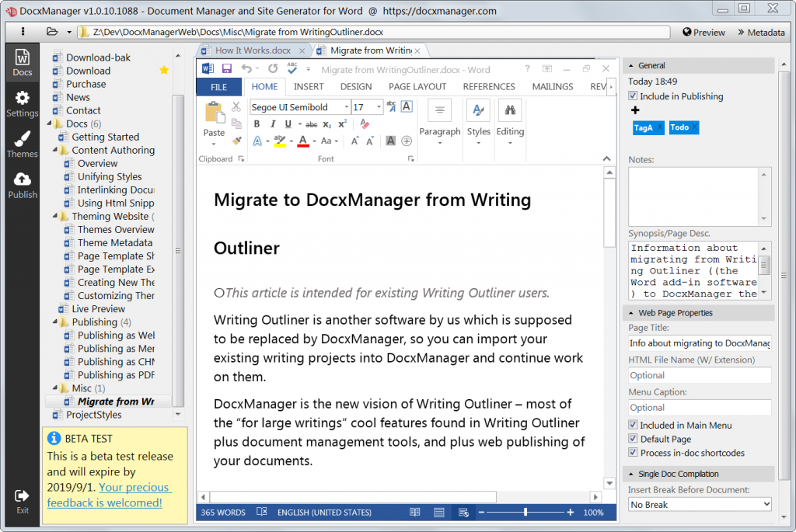Open the font name dropdown
The image size is (796, 532).
[346, 107]
